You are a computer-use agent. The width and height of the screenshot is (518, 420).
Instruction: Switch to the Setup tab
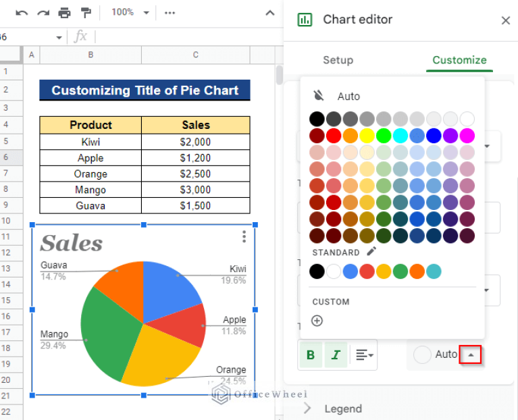(x=338, y=60)
